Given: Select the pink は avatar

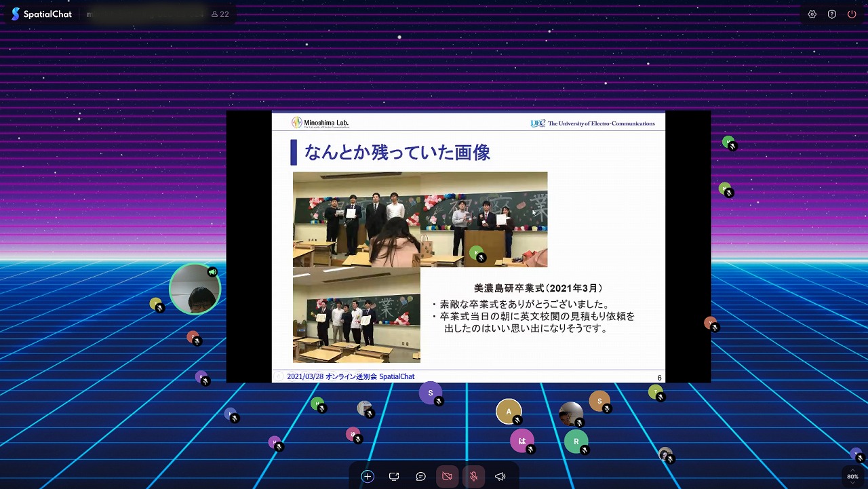Looking at the screenshot, I should [522, 441].
